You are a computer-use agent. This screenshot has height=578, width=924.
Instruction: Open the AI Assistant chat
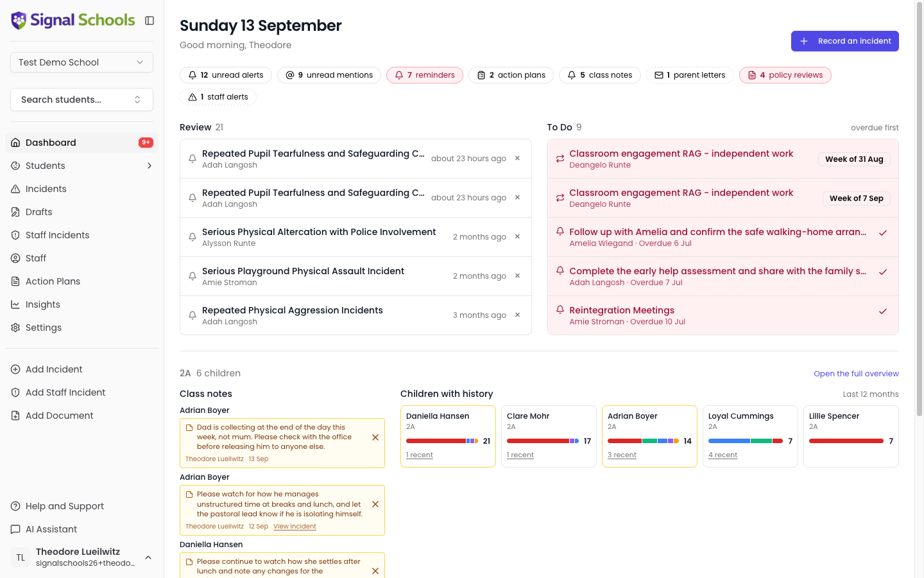coord(81,529)
